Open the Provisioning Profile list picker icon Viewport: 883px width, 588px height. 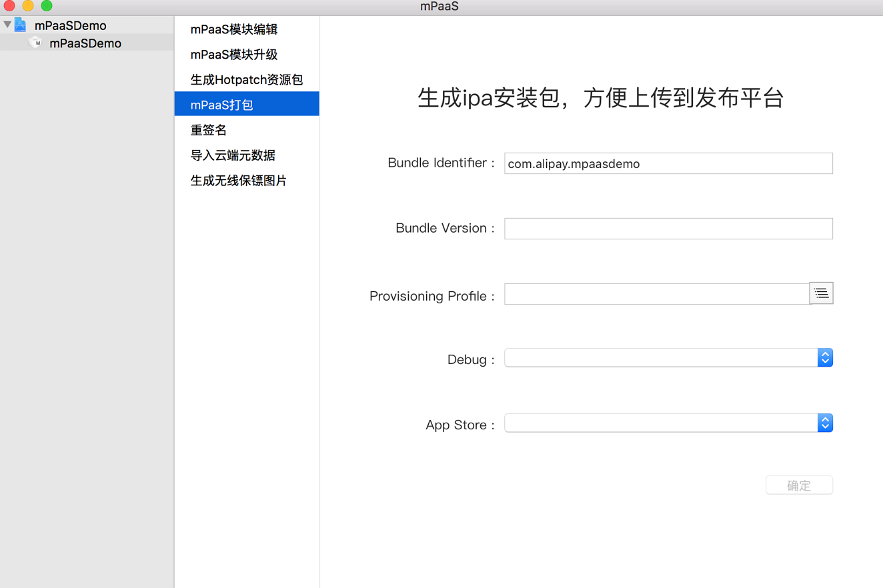coord(821,293)
